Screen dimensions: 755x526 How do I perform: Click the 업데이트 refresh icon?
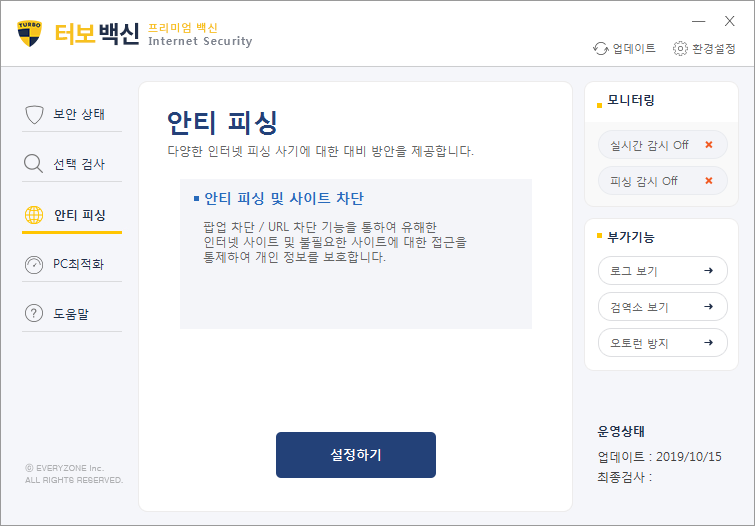600,48
